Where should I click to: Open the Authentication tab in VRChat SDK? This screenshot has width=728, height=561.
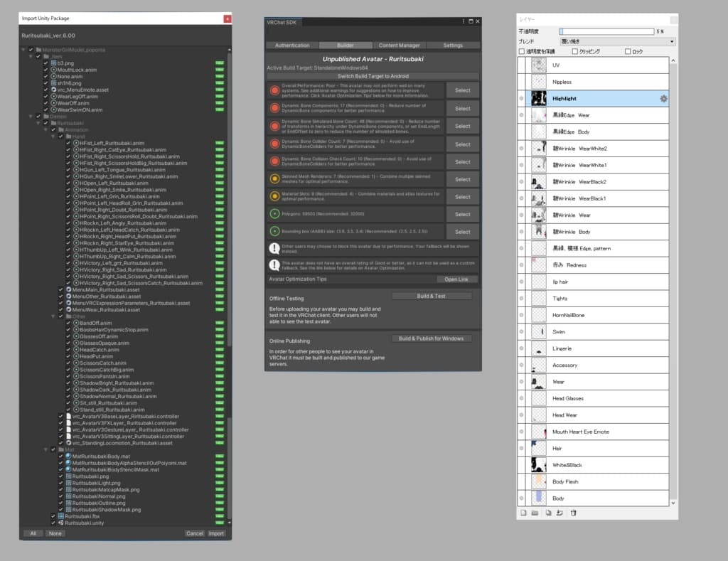292,46
